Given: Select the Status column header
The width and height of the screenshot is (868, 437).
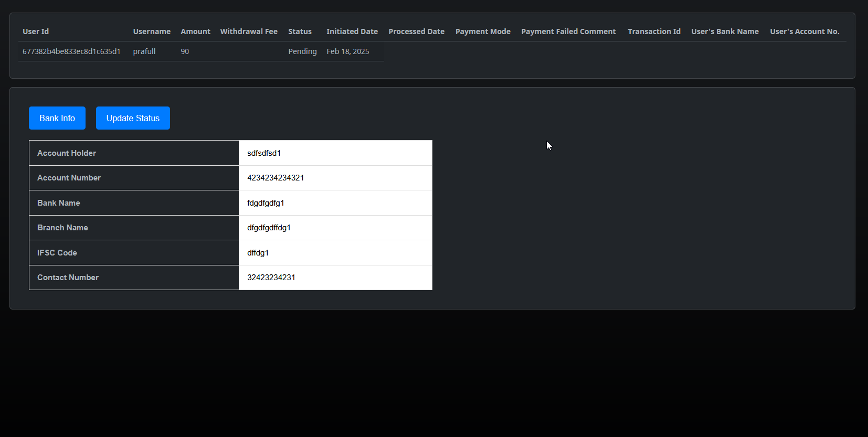Looking at the screenshot, I should pyautogui.click(x=300, y=31).
